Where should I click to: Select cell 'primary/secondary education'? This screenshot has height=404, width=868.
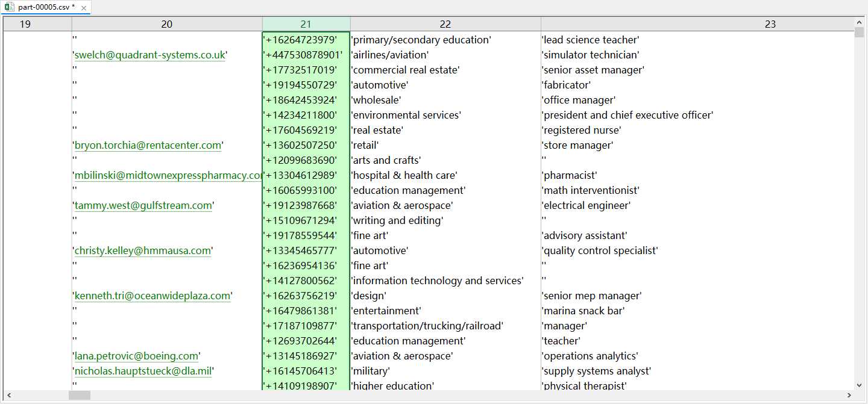[x=445, y=40]
